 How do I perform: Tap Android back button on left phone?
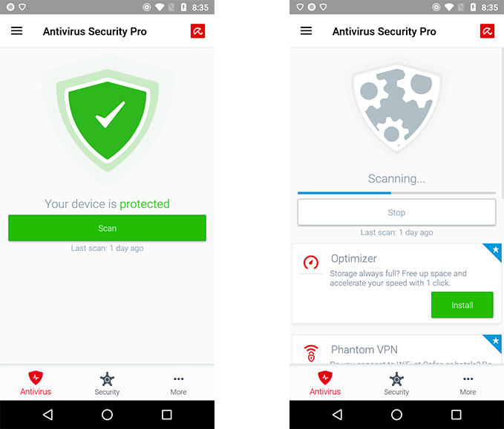coord(48,415)
